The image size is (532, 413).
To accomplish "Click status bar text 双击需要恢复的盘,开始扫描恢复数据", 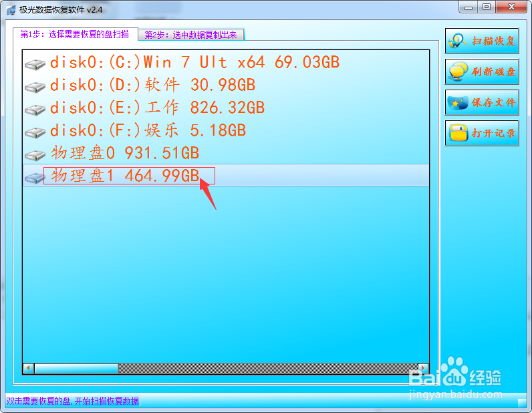I will (73, 401).
